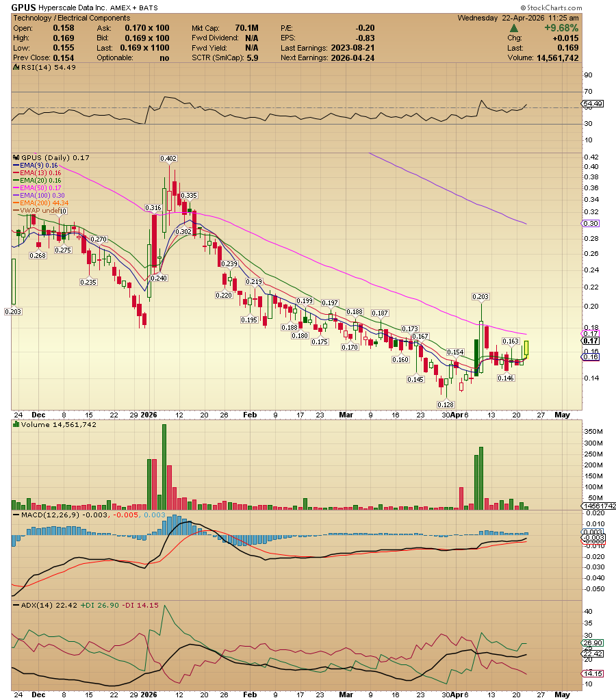The image size is (616, 700).
Task: Click the 22.42 ADX axis tag
Action: pyautogui.click(x=593, y=653)
